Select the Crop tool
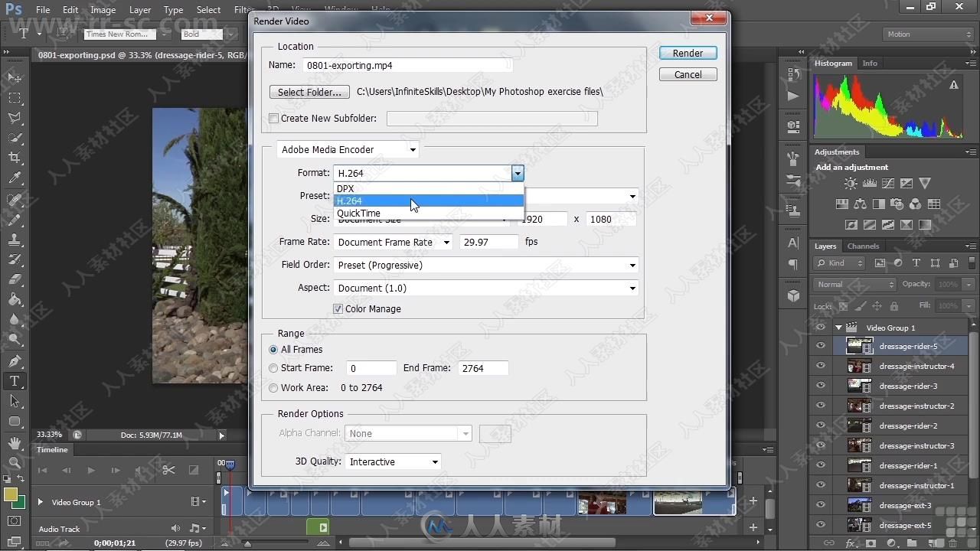This screenshot has width=980, height=551. click(x=15, y=158)
